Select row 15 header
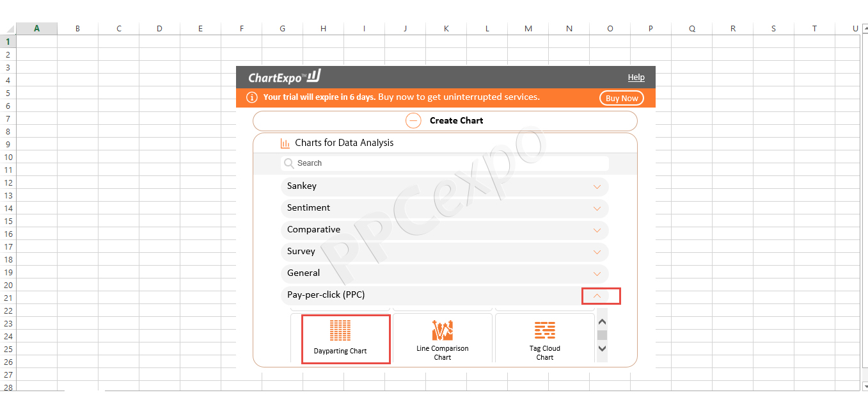This screenshot has height=411, width=868. click(x=8, y=221)
